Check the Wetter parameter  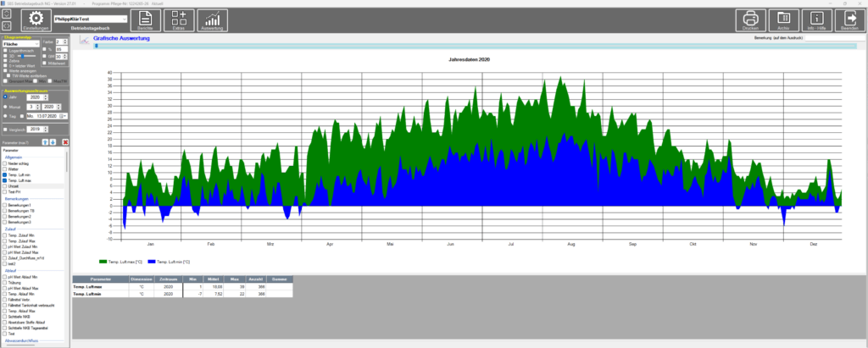[5, 169]
